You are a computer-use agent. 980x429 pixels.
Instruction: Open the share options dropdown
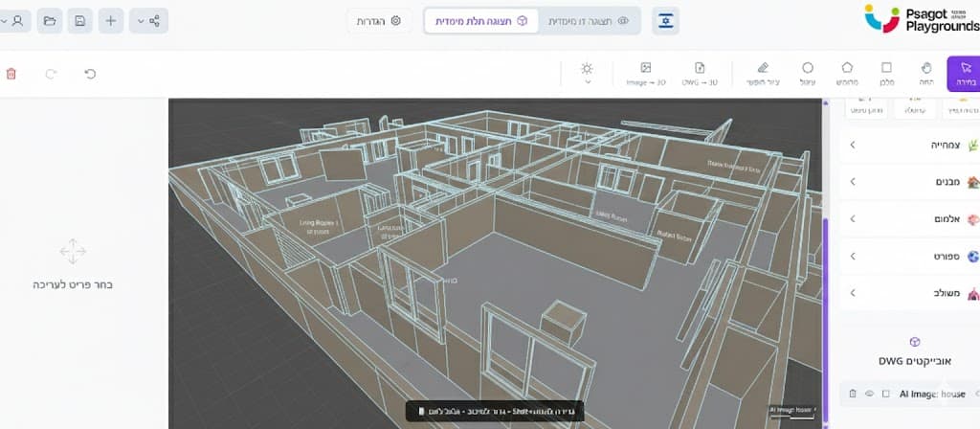(x=148, y=21)
